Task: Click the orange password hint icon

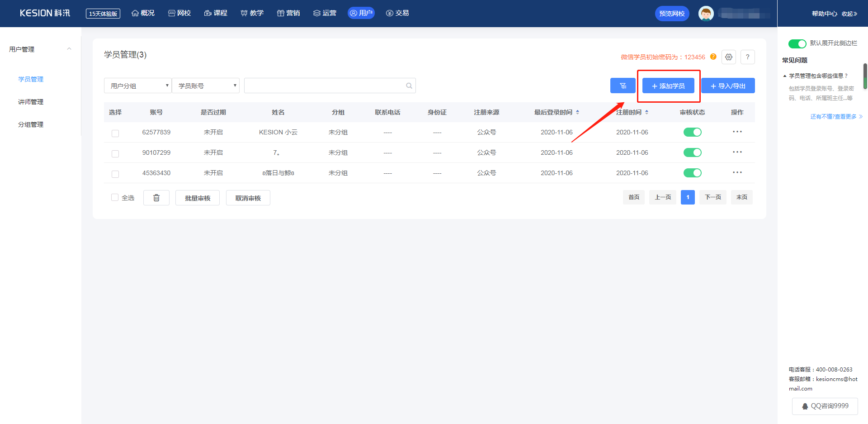Action: [x=713, y=57]
